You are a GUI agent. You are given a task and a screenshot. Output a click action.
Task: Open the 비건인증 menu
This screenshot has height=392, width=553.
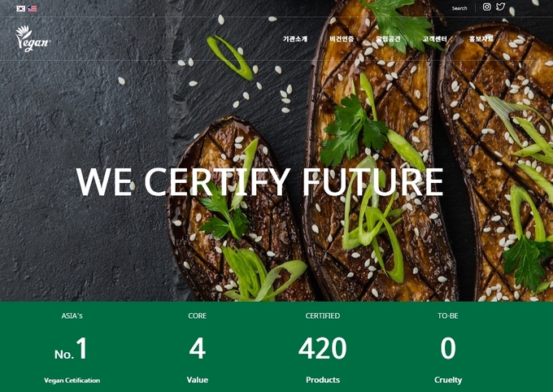click(342, 39)
